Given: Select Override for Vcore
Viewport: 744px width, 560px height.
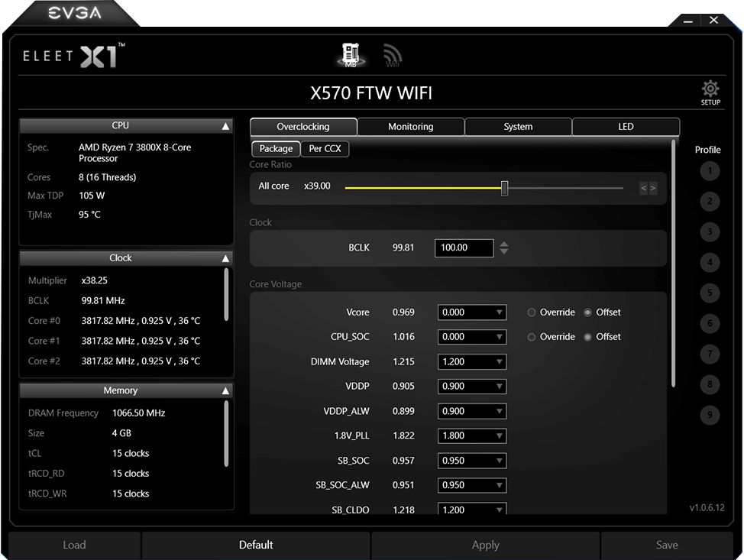Looking at the screenshot, I should coord(532,312).
